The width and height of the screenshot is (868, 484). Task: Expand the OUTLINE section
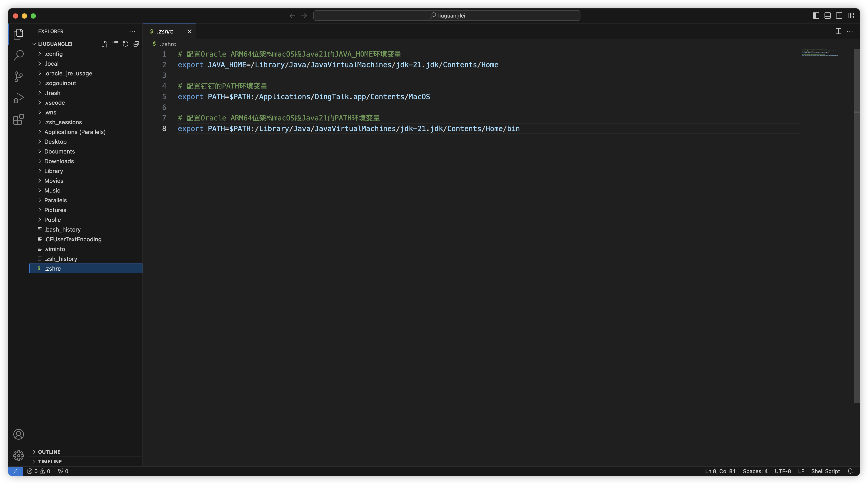(x=49, y=452)
